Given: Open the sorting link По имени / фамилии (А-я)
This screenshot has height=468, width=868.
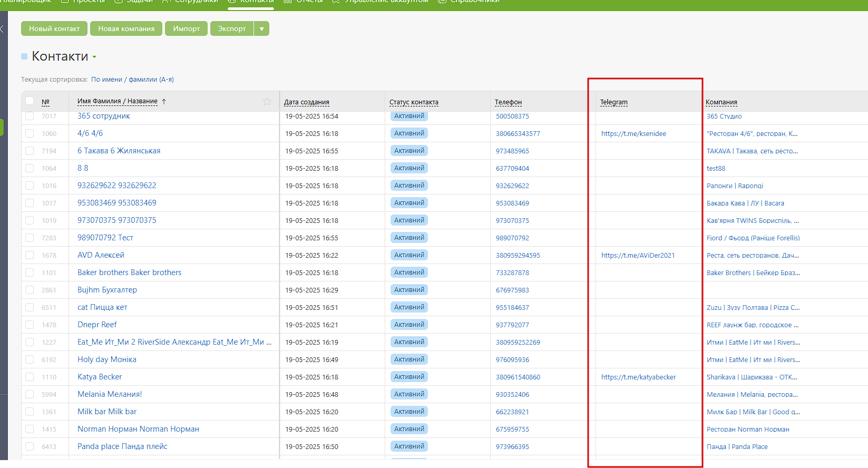Looking at the screenshot, I should click(132, 80).
